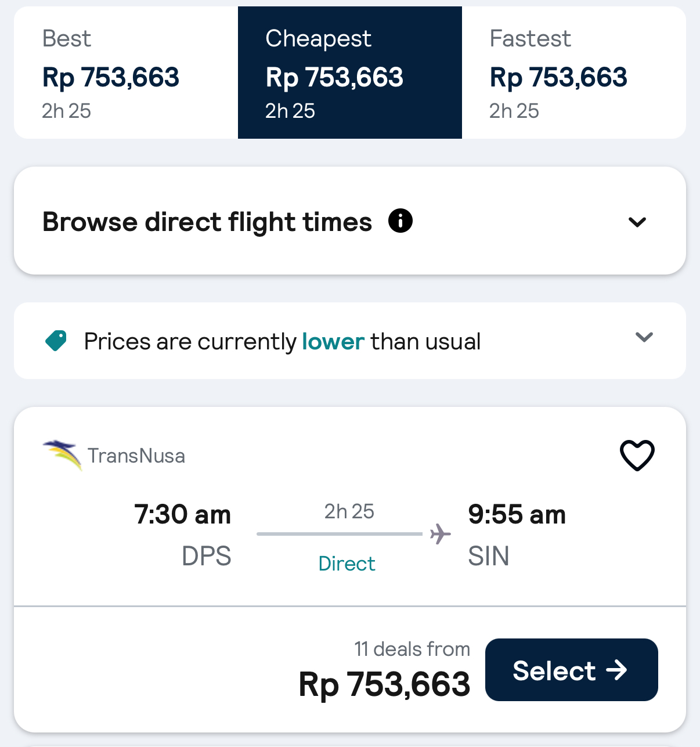Expand the Browse direct flight times chevron
This screenshot has width=700, height=747.
(x=637, y=222)
